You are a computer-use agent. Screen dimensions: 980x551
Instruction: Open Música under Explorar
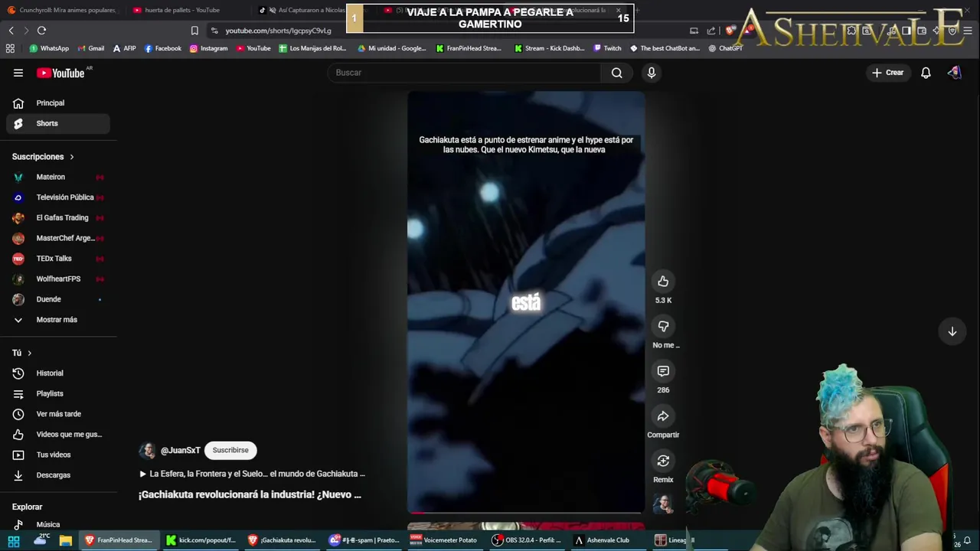coord(58,525)
